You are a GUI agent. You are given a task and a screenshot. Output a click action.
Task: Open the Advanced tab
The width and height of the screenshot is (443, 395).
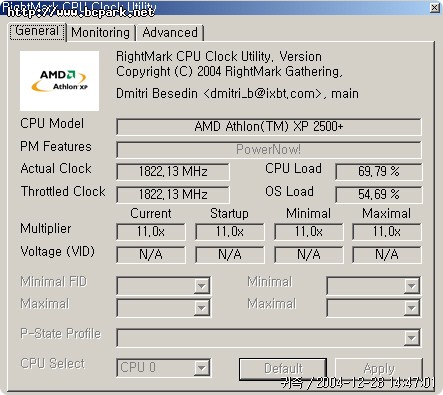pos(170,33)
